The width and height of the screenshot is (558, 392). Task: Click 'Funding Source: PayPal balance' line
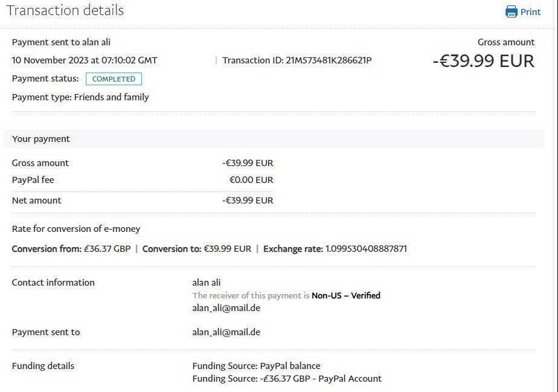click(256, 366)
